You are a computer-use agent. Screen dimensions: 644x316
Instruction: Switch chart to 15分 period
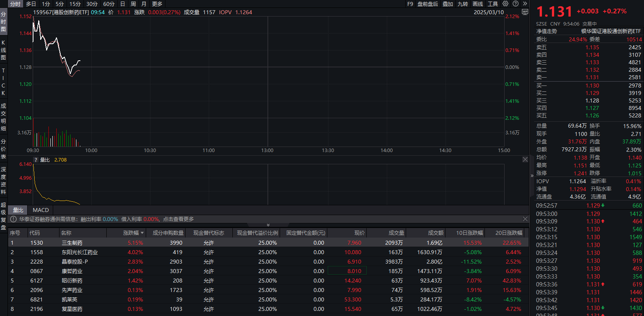[x=75, y=4]
